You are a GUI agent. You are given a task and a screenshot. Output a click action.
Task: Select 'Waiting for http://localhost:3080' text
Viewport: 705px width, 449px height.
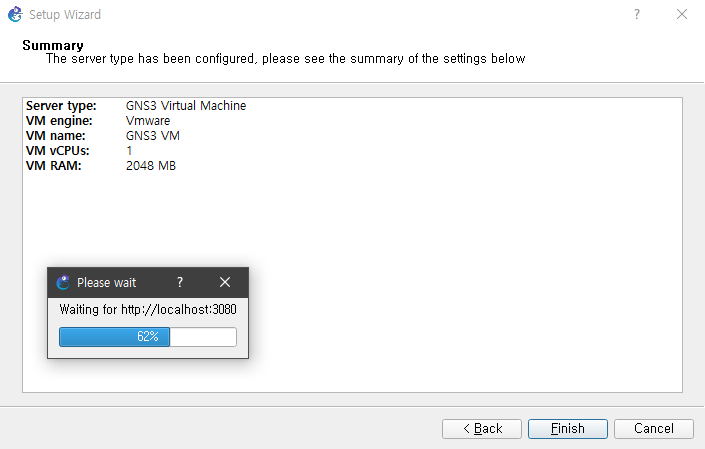(x=148, y=309)
